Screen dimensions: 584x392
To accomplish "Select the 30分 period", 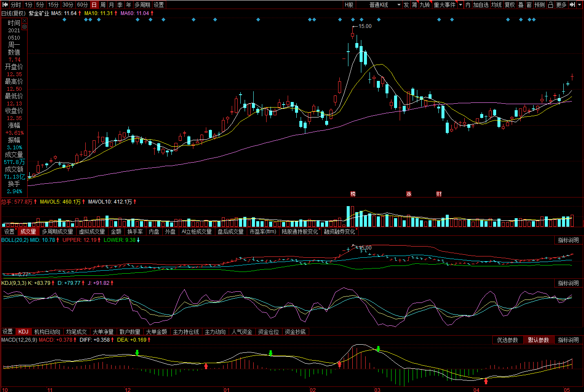I will (68, 5).
